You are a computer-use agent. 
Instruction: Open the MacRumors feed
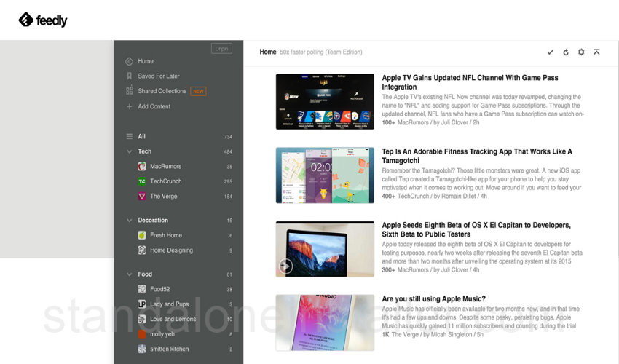165,166
